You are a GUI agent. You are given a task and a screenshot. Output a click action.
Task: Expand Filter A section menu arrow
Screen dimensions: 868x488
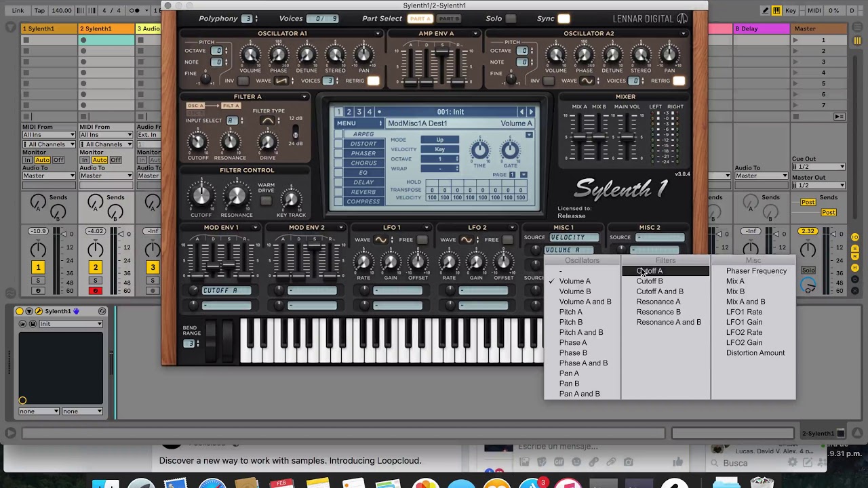coord(304,97)
